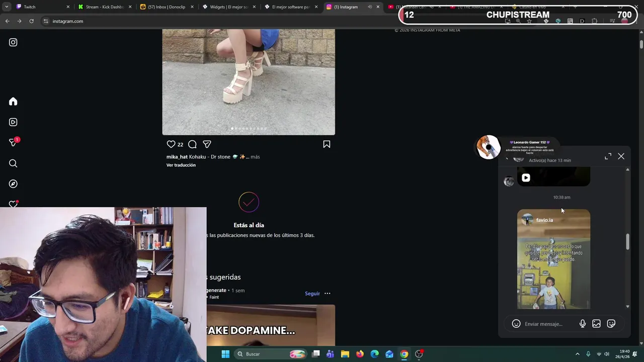Screen dimensions: 644x362
Task: Save the mika_hat post with bookmark
Action: pos(327,144)
